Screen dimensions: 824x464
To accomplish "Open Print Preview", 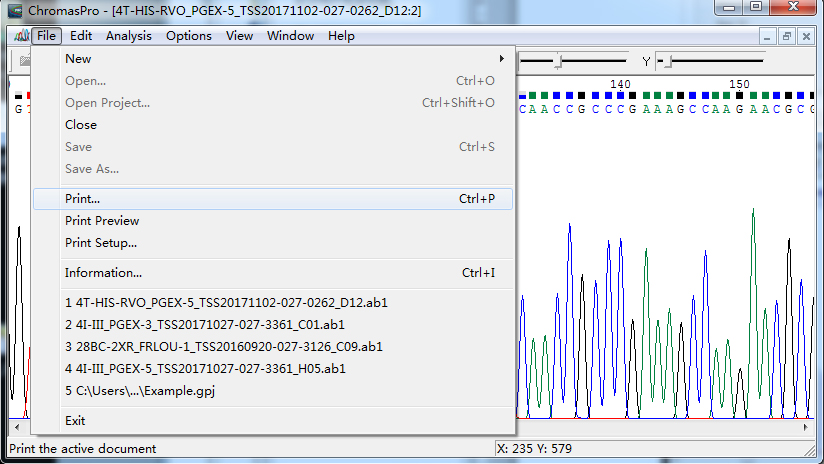I will (x=102, y=221).
